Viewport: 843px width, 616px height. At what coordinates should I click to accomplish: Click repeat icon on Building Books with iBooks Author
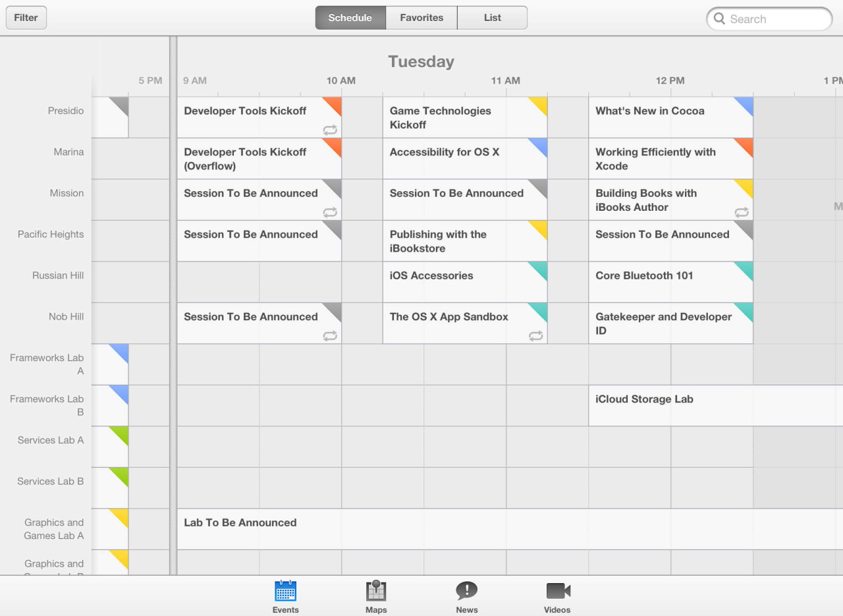point(742,212)
